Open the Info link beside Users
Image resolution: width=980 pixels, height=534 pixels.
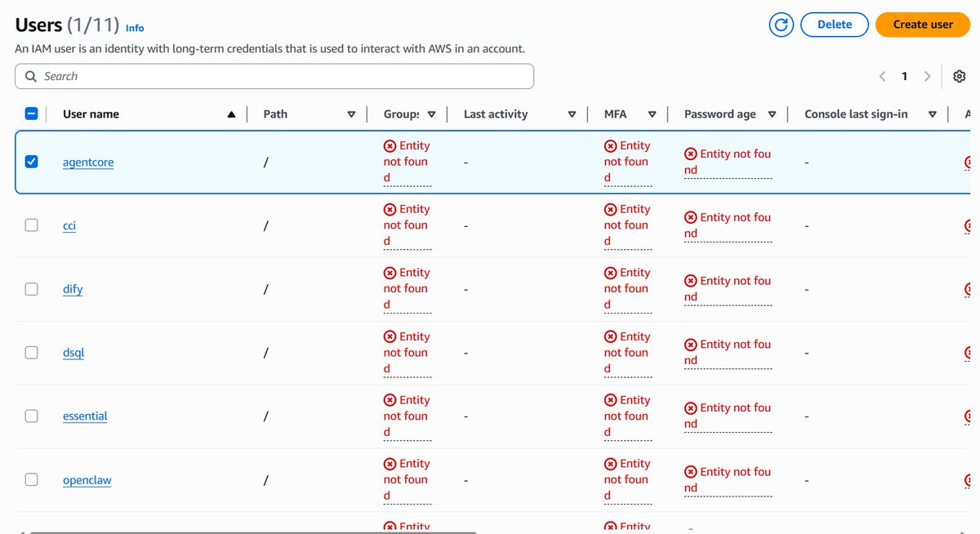point(135,28)
